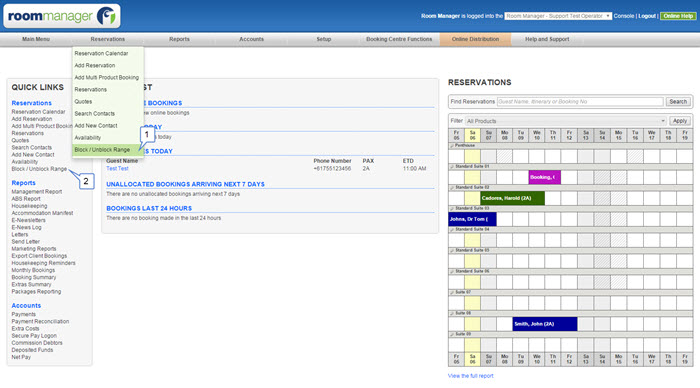Viewport: 700px width, 388px height.
Task: Open the operator selection dropdown
Action: [x=558, y=16]
